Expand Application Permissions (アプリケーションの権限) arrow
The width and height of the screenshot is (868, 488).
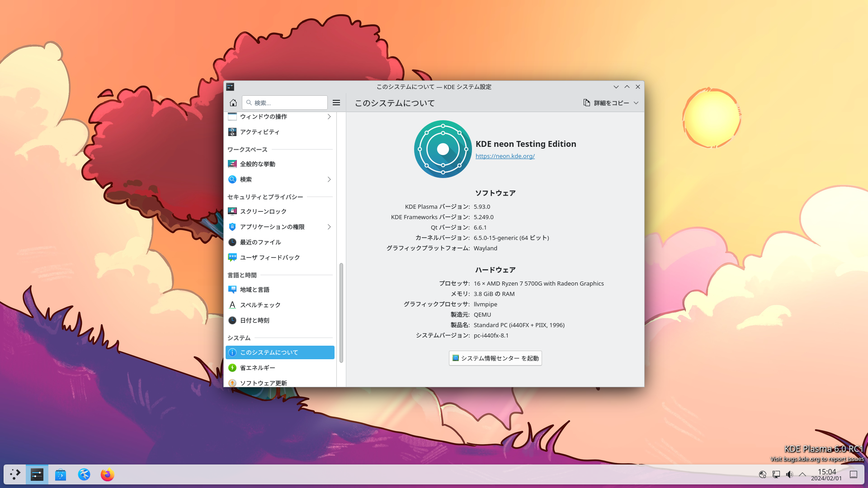329,227
